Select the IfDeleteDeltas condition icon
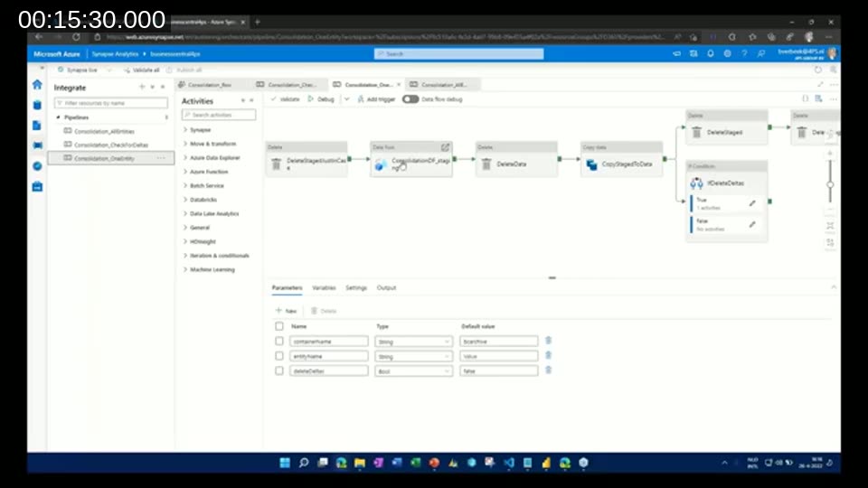Image resolution: width=868 pixels, height=488 pixels. pyautogui.click(x=696, y=183)
